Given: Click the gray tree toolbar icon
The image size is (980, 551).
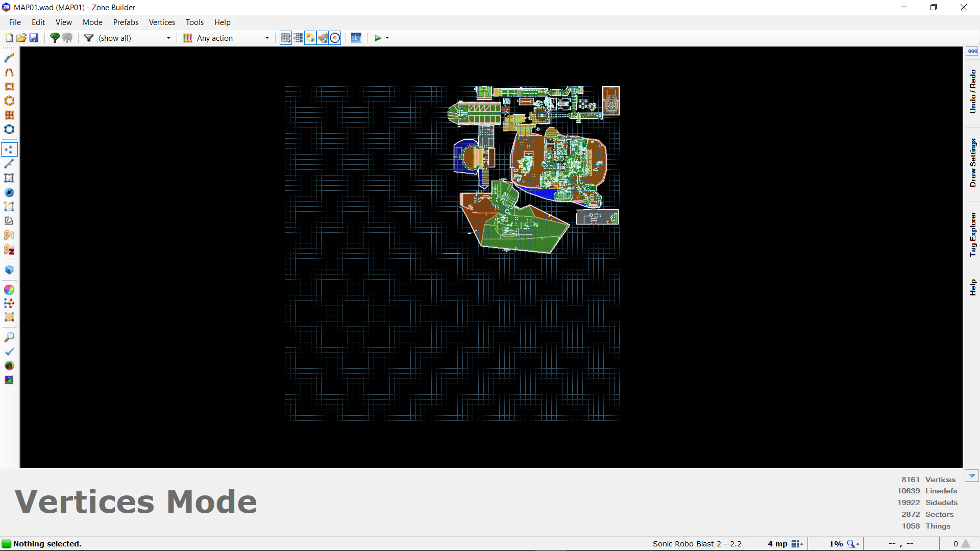Looking at the screenshot, I should [x=67, y=38].
